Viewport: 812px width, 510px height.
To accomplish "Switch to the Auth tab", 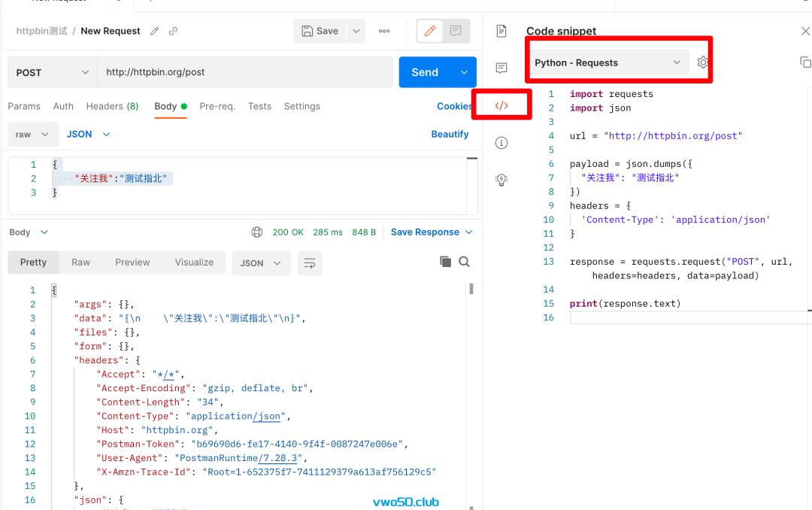I will point(63,106).
